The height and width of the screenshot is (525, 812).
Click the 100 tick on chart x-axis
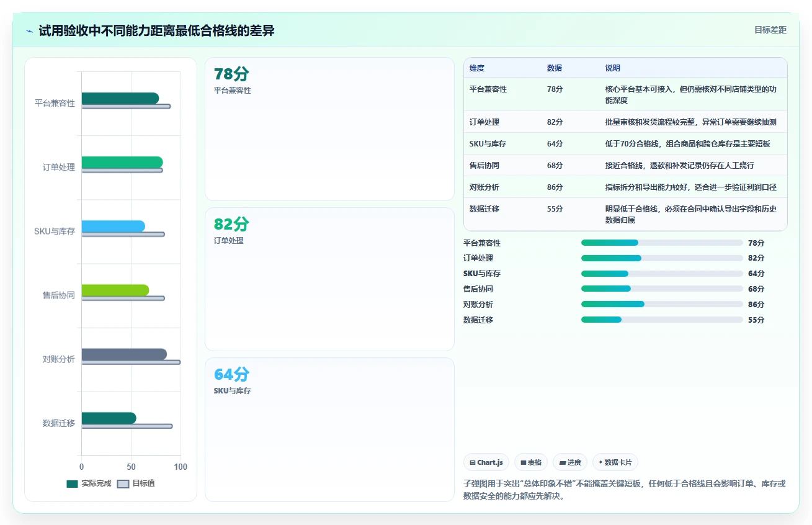pos(180,467)
